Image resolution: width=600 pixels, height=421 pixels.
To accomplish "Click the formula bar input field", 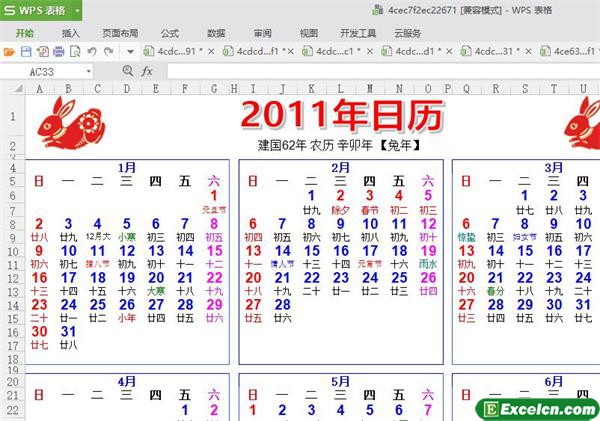I will (x=383, y=72).
